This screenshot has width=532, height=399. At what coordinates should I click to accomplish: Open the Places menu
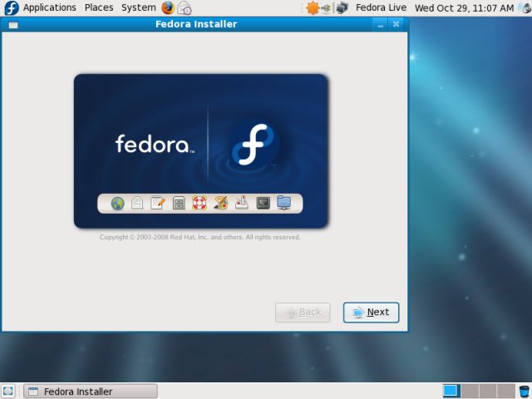[x=99, y=7]
